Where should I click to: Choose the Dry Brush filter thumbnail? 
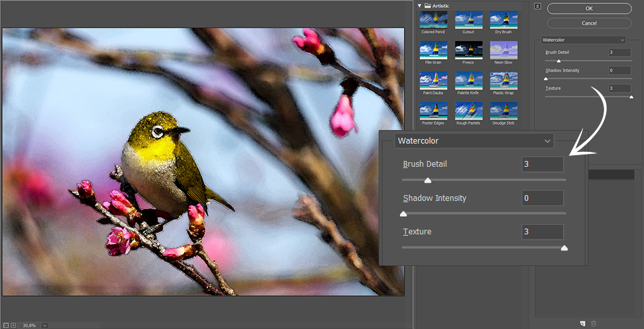[504, 20]
